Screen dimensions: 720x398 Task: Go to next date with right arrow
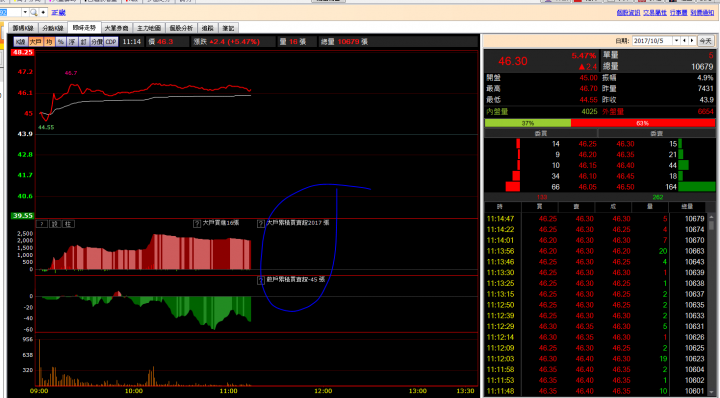point(692,41)
